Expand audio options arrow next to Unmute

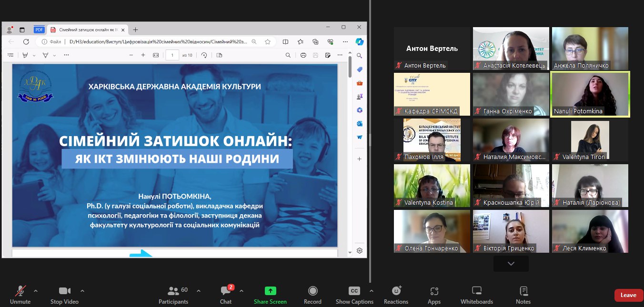[x=36, y=291]
